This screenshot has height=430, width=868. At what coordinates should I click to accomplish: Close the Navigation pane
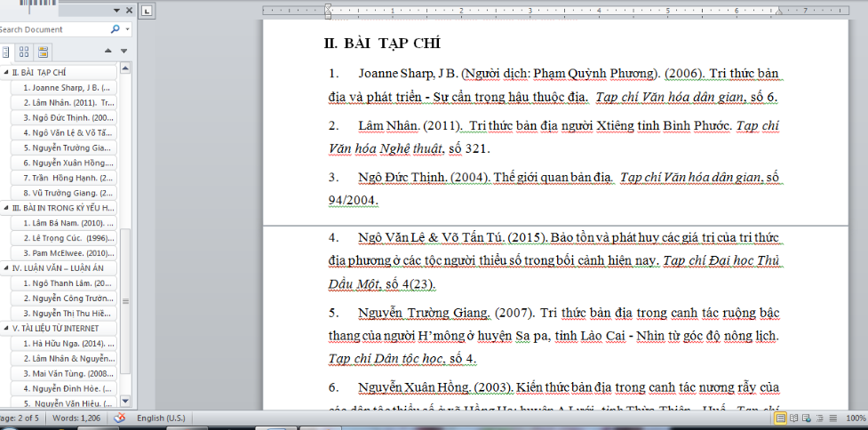click(129, 10)
